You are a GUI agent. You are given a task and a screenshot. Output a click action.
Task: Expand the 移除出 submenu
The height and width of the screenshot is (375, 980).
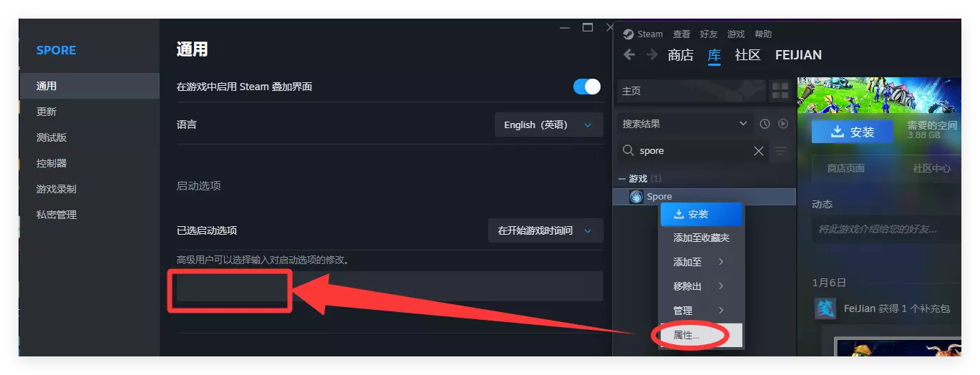702,286
